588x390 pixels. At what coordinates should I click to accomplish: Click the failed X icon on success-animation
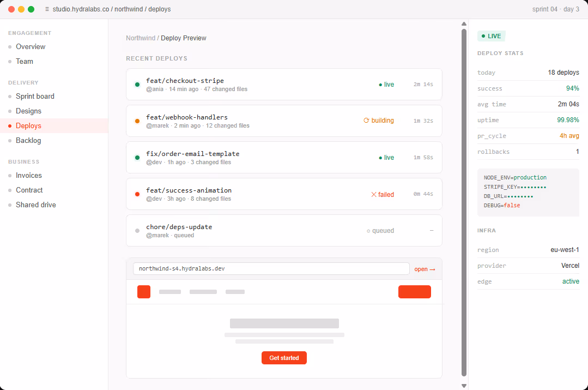pyautogui.click(x=374, y=194)
